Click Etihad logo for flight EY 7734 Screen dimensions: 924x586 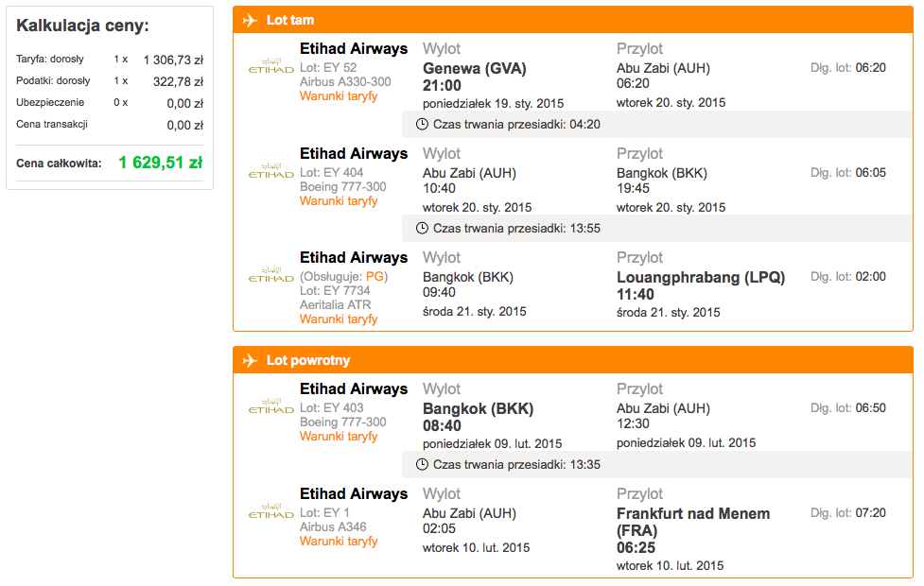(x=271, y=275)
